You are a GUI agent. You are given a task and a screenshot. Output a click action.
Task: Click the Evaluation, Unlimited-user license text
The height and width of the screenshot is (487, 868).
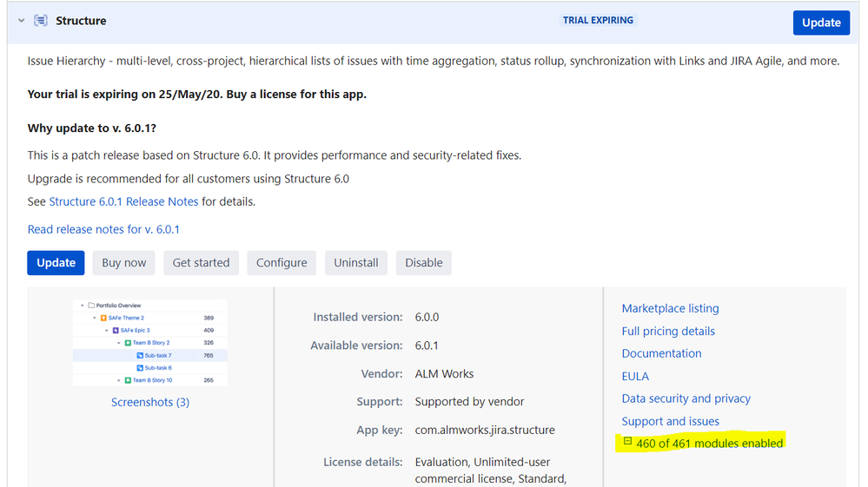coord(491,471)
